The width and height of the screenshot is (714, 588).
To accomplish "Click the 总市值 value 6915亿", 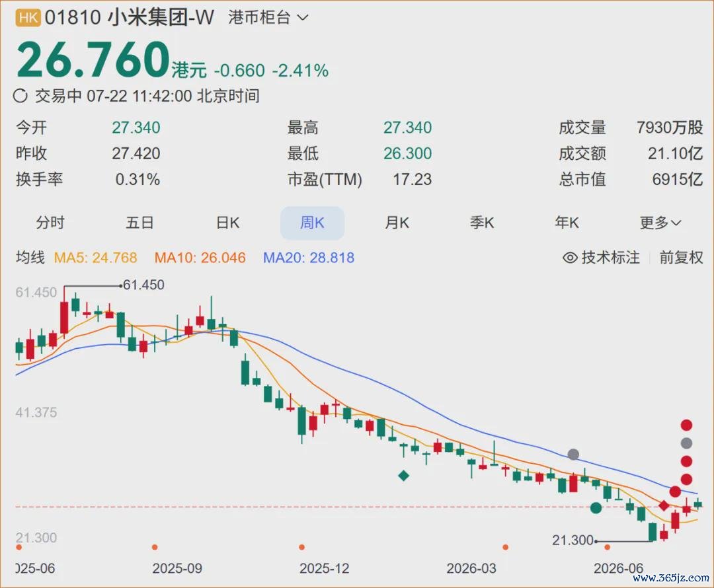I will [677, 179].
